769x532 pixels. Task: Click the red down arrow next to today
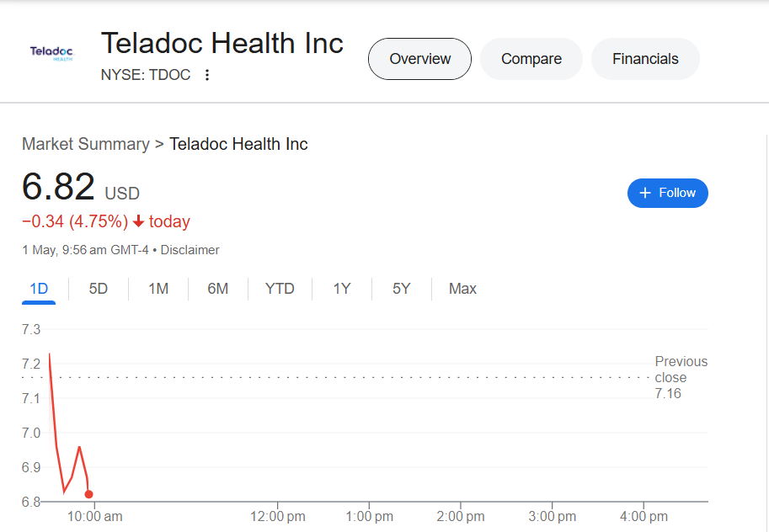(x=138, y=221)
